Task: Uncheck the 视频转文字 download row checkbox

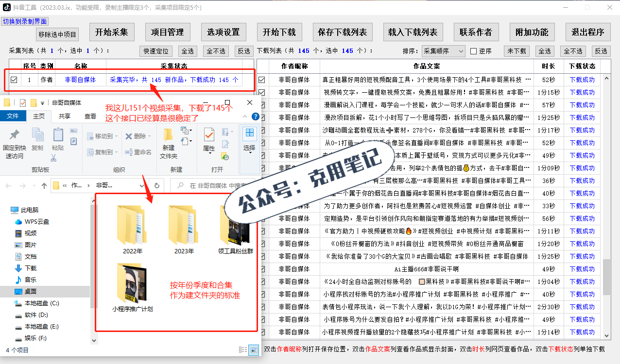Action: point(262,92)
